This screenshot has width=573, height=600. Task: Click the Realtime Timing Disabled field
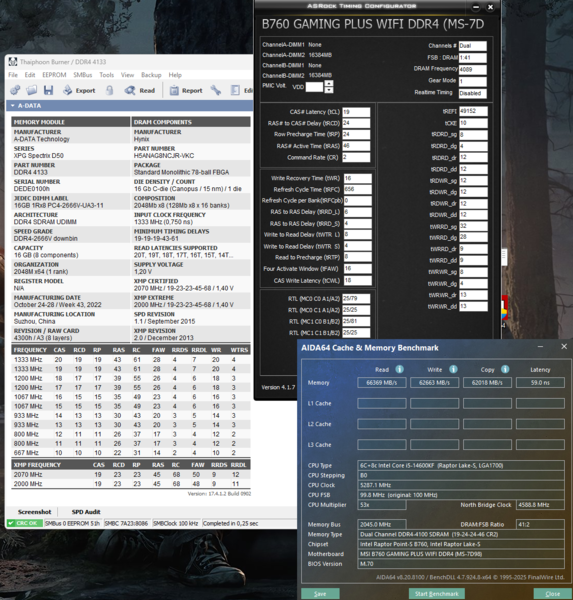click(x=473, y=93)
